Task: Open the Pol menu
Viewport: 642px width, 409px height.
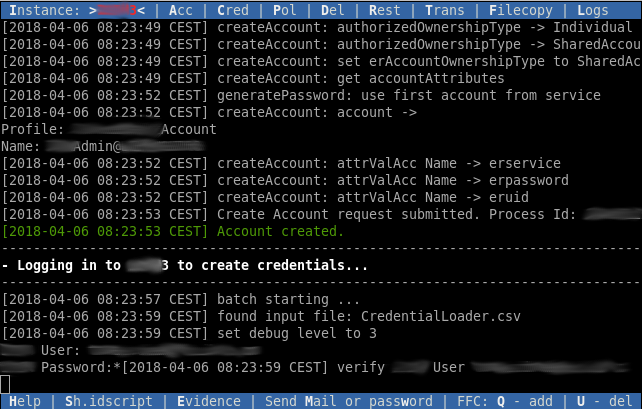Action: coord(284,10)
